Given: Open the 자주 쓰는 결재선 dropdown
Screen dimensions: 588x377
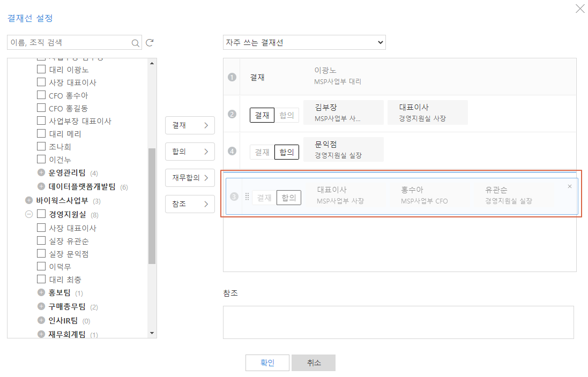Looking at the screenshot, I should (304, 42).
